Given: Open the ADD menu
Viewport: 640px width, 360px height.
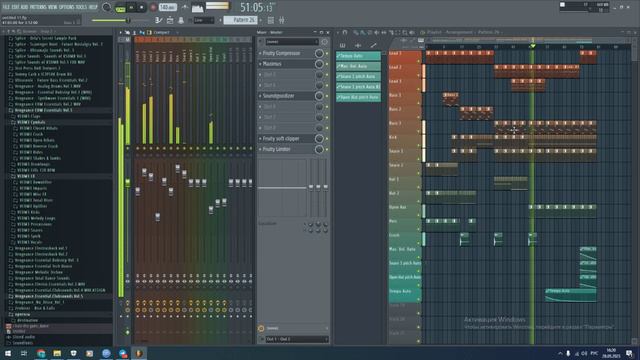Looking at the screenshot, I should tap(24, 7).
